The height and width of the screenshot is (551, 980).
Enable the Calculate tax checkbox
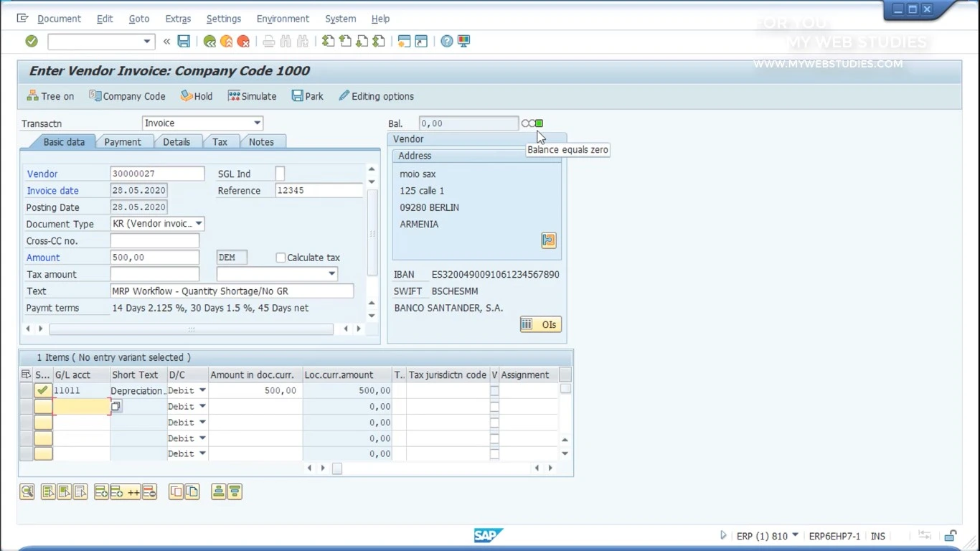pos(281,258)
